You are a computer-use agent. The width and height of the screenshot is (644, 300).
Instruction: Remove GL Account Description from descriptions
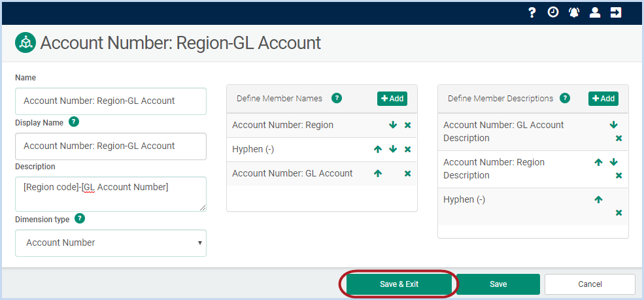click(619, 139)
